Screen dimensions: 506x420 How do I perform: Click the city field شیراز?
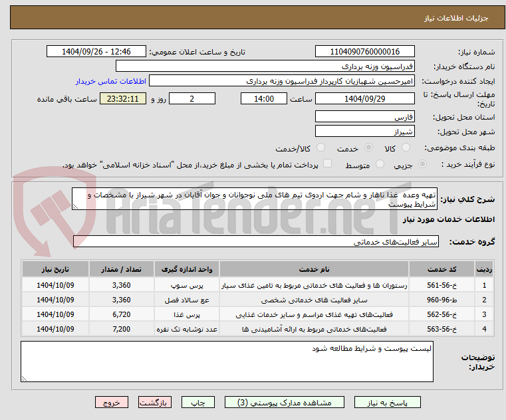click(x=364, y=132)
